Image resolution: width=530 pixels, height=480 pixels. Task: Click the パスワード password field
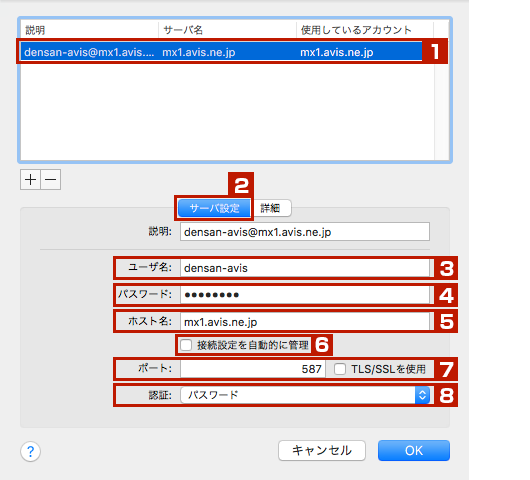click(305, 295)
